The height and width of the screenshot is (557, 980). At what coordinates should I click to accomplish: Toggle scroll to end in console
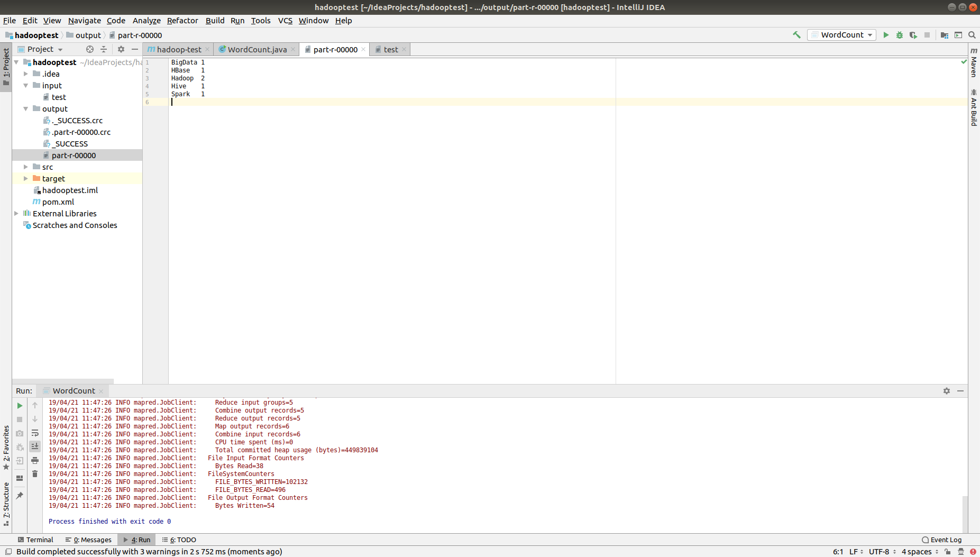pyautogui.click(x=35, y=446)
